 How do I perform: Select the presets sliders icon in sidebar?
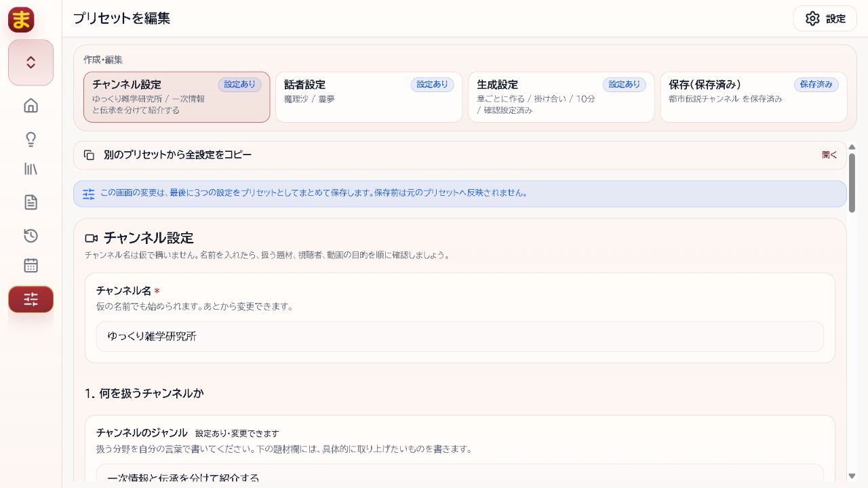[31, 299]
